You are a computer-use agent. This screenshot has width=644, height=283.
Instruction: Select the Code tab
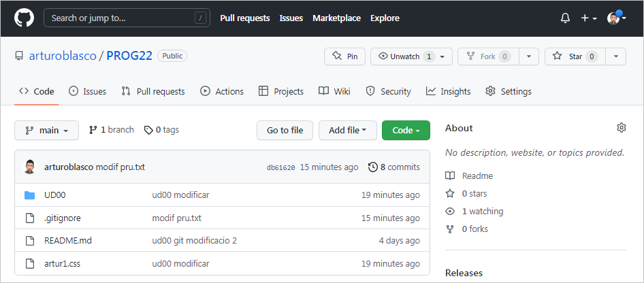point(37,91)
